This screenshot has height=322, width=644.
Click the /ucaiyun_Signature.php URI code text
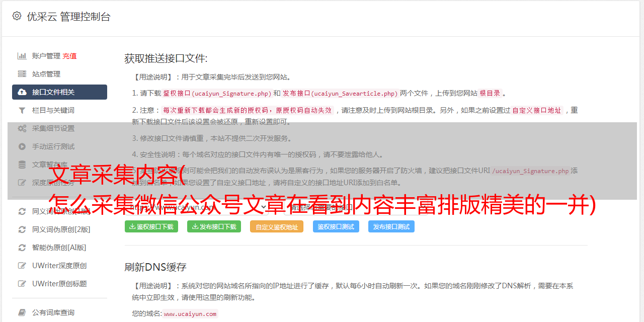[x=530, y=171]
